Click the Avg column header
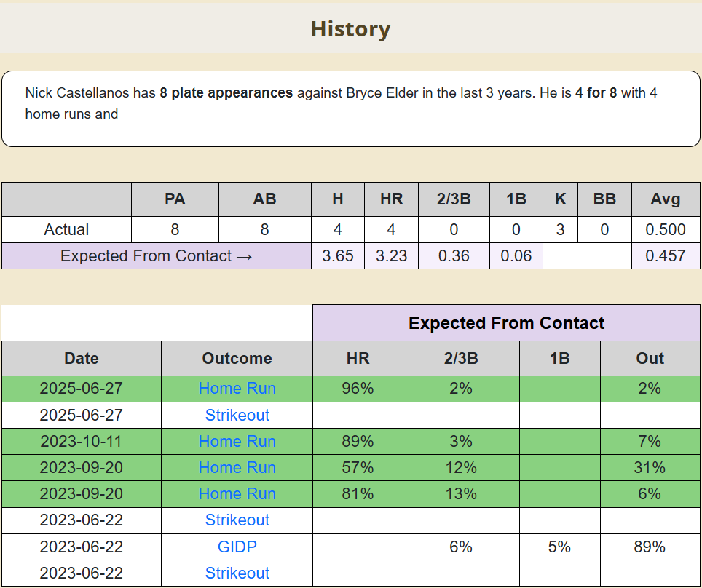The width and height of the screenshot is (702, 588). point(666,199)
